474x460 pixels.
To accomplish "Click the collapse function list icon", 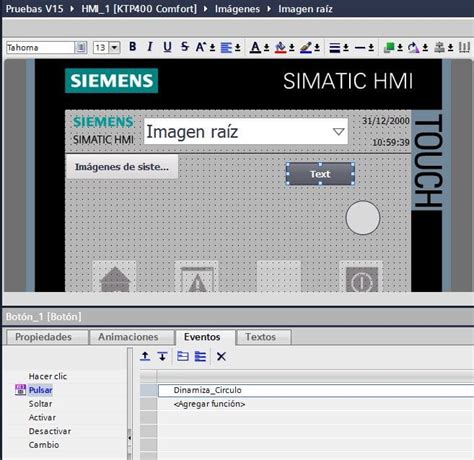I will 183,356.
